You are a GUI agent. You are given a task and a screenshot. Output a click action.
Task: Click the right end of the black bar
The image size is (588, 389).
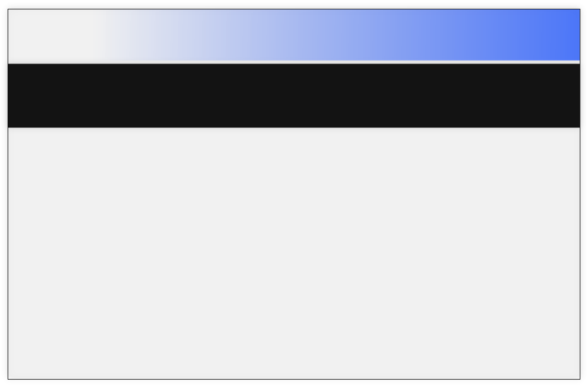click(566, 96)
